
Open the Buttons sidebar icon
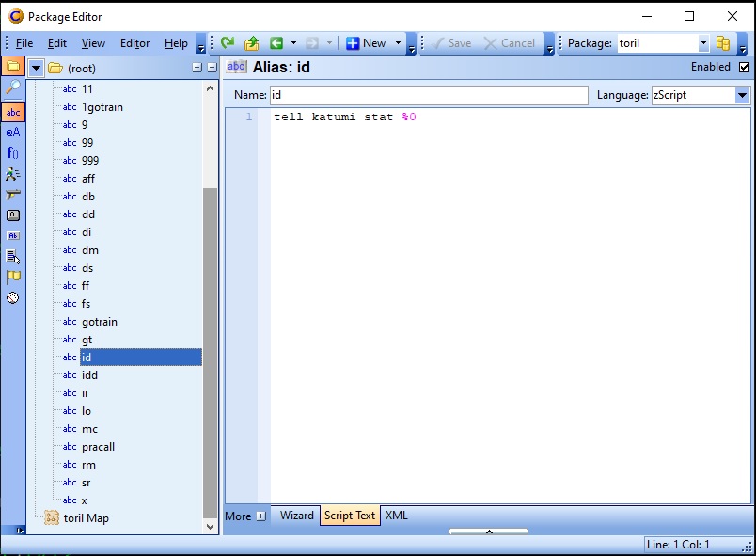[x=13, y=236]
